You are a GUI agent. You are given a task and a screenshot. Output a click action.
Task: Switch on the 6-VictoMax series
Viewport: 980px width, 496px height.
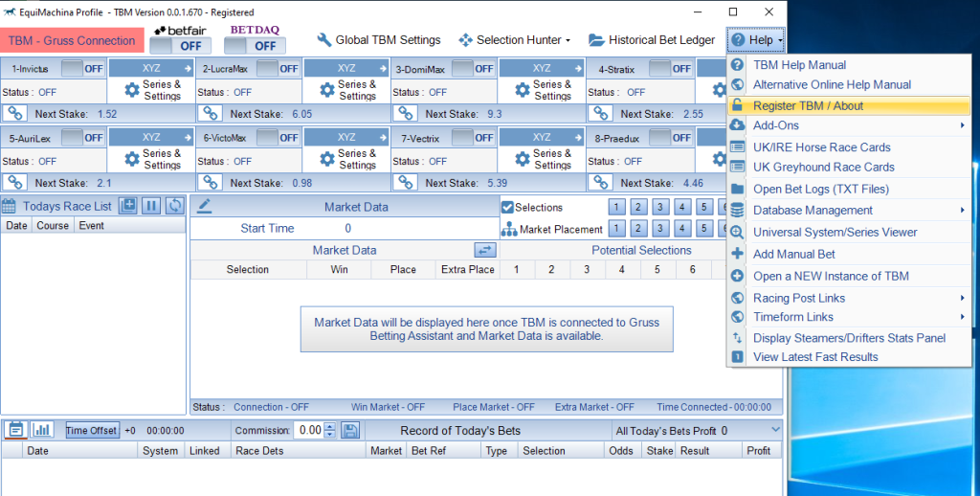pos(278,138)
